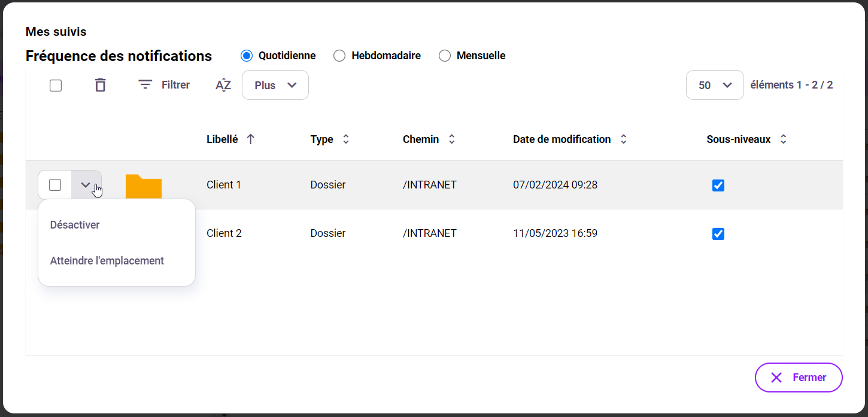The image size is (868, 417).
Task: Uncheck Sous-niveaux for Client 2
Action: tap(718, 234)
